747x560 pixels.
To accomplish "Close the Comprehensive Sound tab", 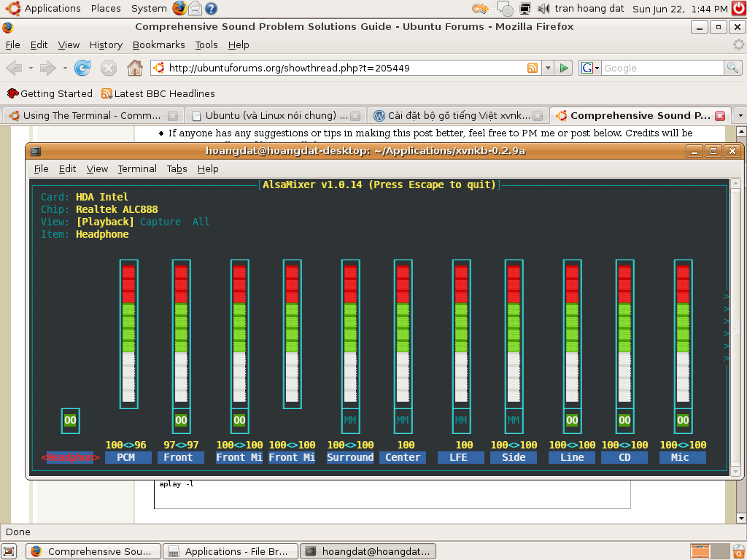I will pos(720,116).
